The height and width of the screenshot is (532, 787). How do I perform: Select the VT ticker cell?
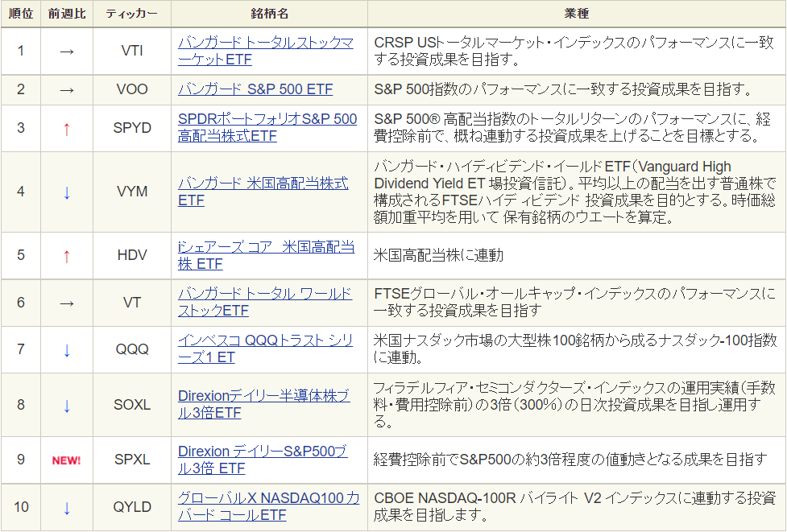point(132,303)
